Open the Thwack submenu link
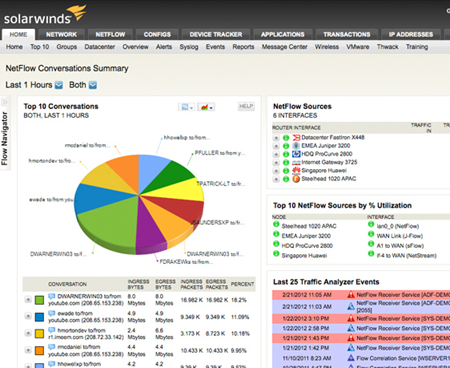The width and height of the screenshot is (450, 368). 388,47
